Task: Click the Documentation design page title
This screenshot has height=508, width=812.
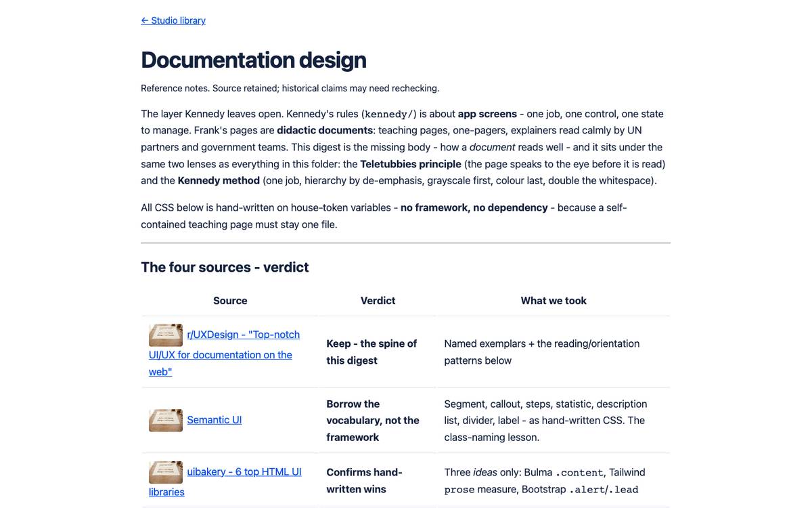Action: coord(254,60)
